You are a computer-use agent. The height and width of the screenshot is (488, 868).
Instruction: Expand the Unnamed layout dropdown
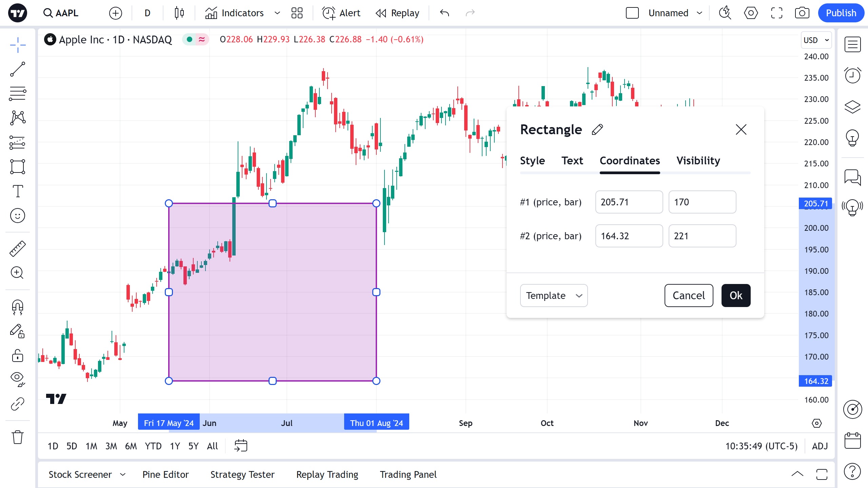pyautogui.click(x=699, y=13)
